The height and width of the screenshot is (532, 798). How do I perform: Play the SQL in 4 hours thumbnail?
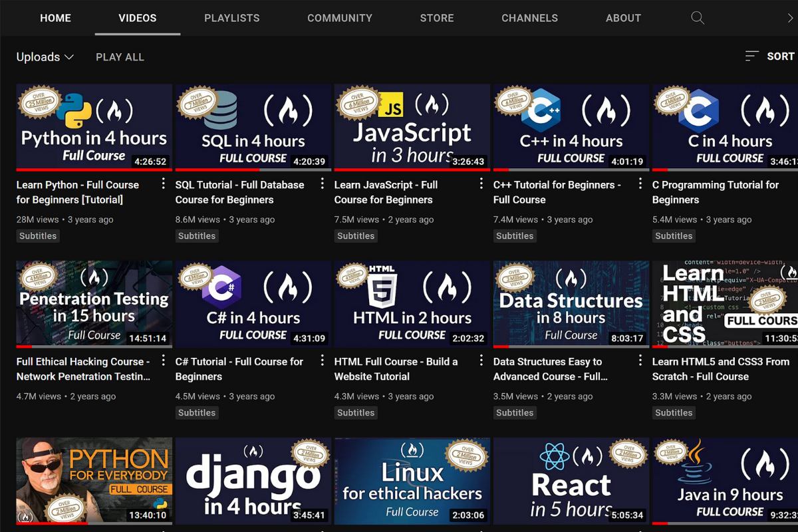[253, 127]
